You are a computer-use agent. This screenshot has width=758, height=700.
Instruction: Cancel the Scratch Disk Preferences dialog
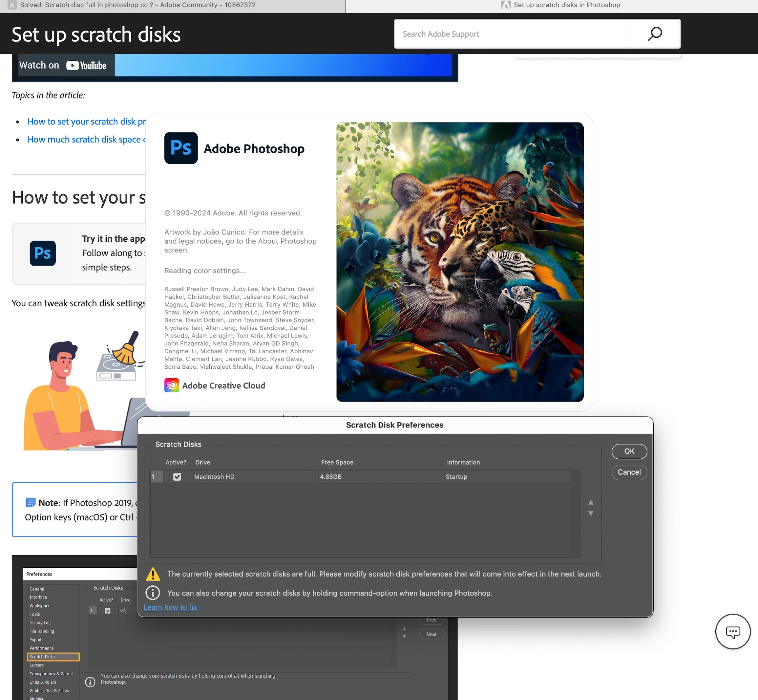coord(629,472)
